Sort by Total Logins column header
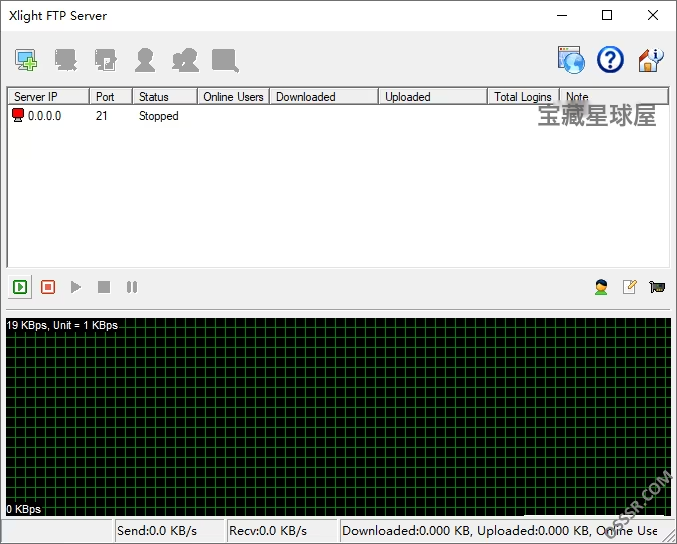 (523, 96)
